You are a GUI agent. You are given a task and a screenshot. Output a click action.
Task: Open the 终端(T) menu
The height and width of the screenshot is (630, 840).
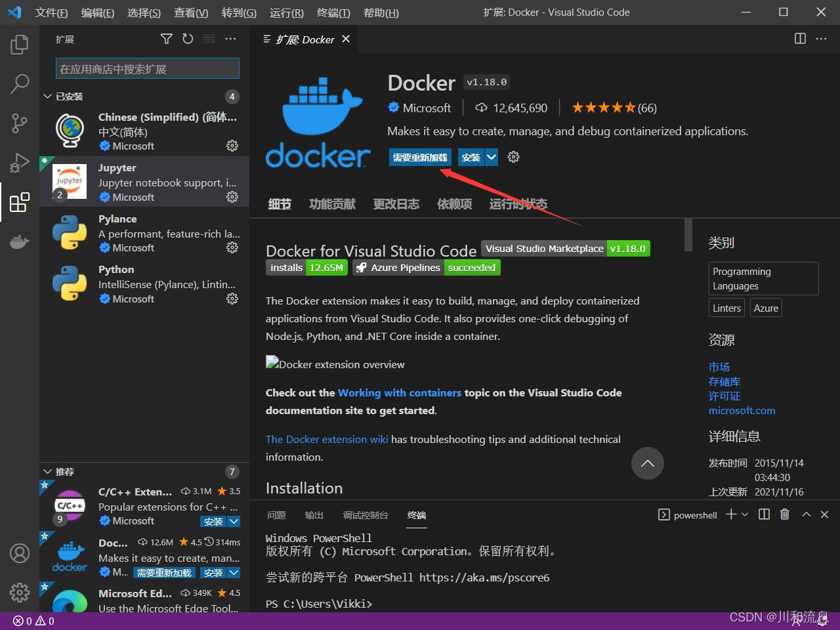click(333, 12)
